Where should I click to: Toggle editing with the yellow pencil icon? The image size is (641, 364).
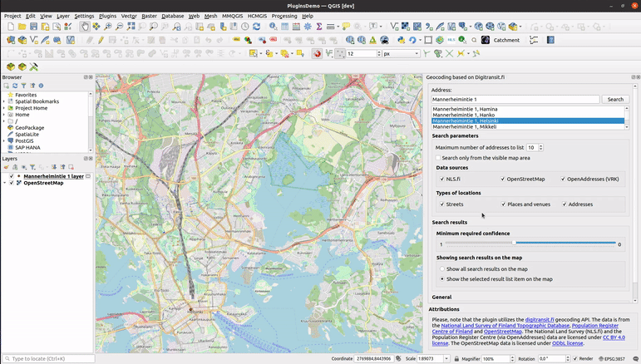(x=101, y=40)
